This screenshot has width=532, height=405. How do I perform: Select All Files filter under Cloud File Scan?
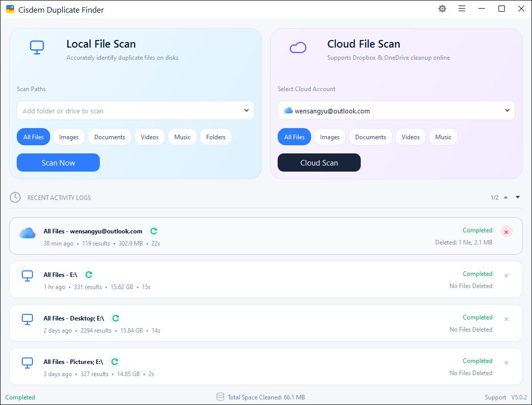(x=294, y=137)
